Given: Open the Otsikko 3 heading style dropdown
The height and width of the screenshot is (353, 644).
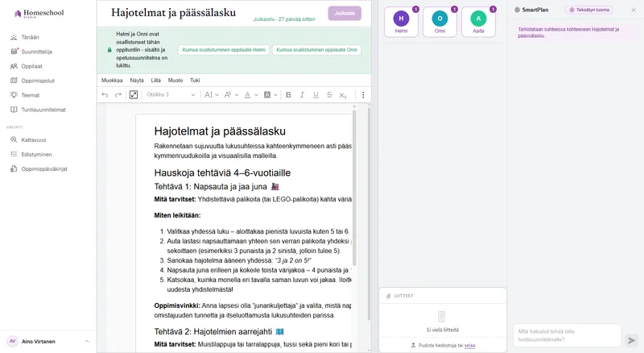Looking at the screenshot, I should [171, 95].
